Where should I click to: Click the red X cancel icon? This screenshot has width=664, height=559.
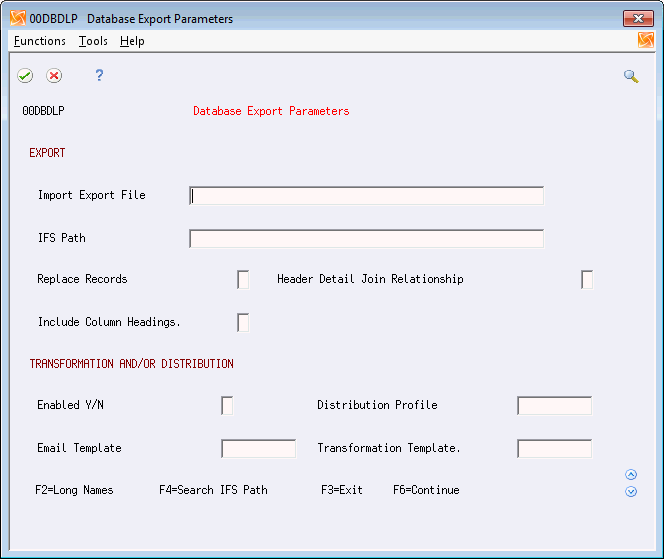tap(54, 76)
